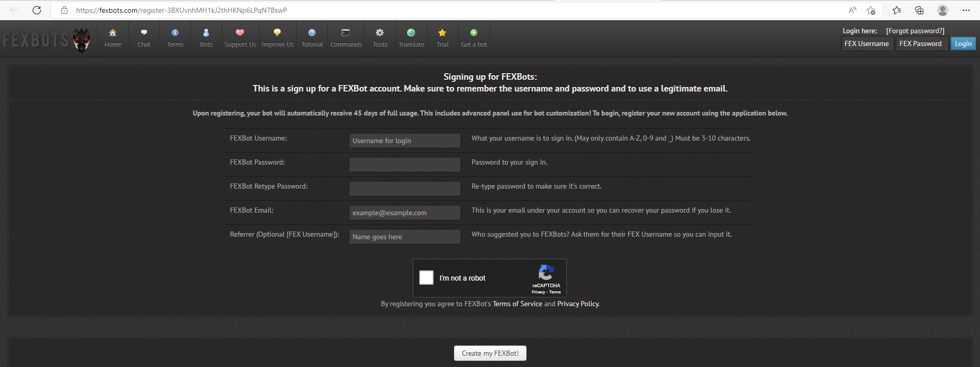Click the Get a bot menu label
The height and width of the screenshot is (367, 980).
coord(474,44)
